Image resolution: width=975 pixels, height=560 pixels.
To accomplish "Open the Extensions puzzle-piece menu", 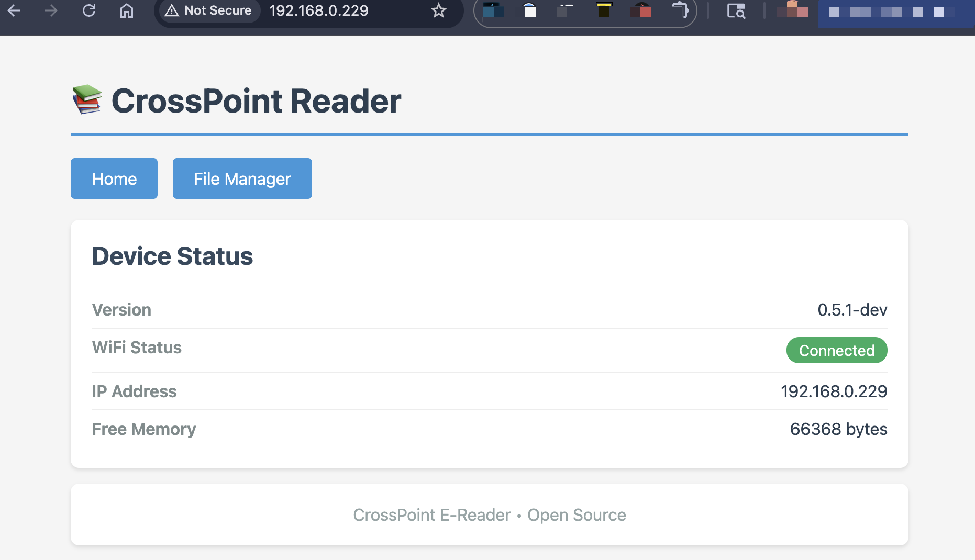I will [x=680, y=10].
